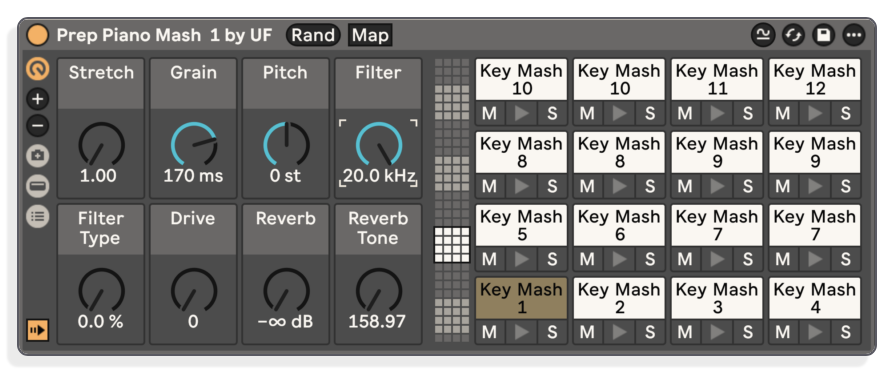Image resolution: width=894 pixels, height=373 pixels.
Task: Select the Key Mash 1 pad
Action: (521, 298)
